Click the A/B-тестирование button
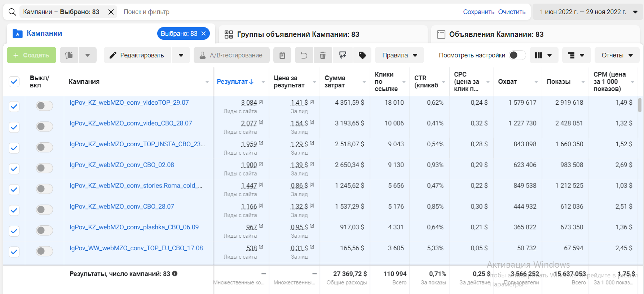The width and height of the screenshot is (644, 294). [x=231, y=55]
